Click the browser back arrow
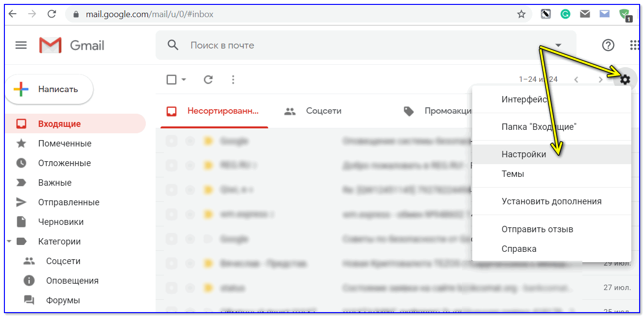 pyautogui.click(x=13, y=14)
